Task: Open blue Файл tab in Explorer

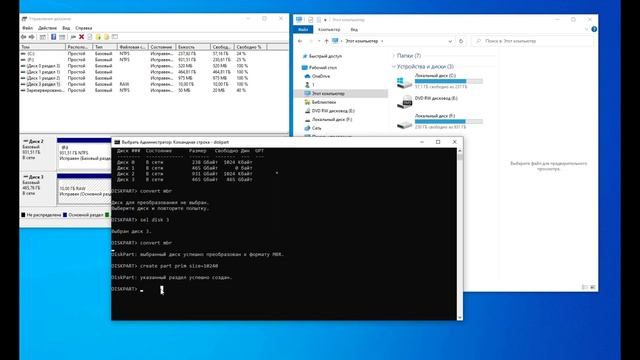Action: click(x=303, y=29)
